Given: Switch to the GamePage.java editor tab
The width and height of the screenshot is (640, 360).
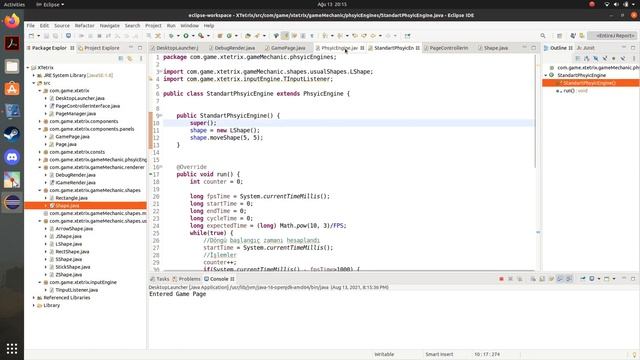Looking at the screenshot, I should point(288,48).
